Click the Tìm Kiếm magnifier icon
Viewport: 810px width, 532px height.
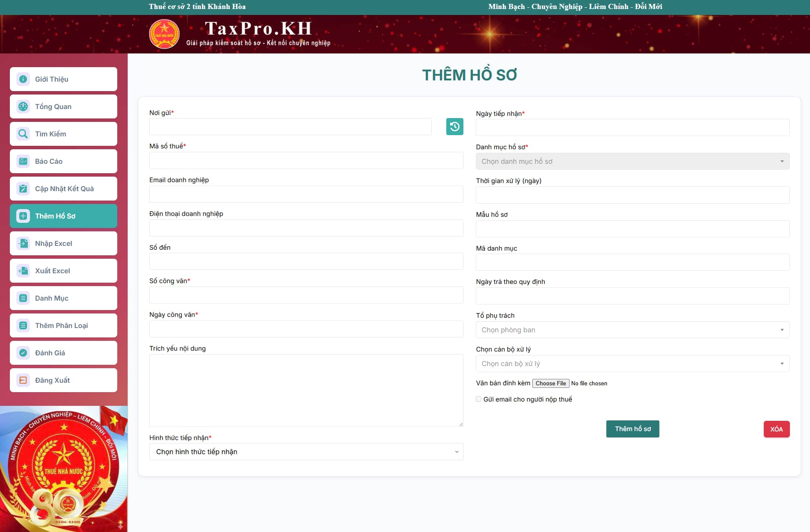tap(23, 134)
